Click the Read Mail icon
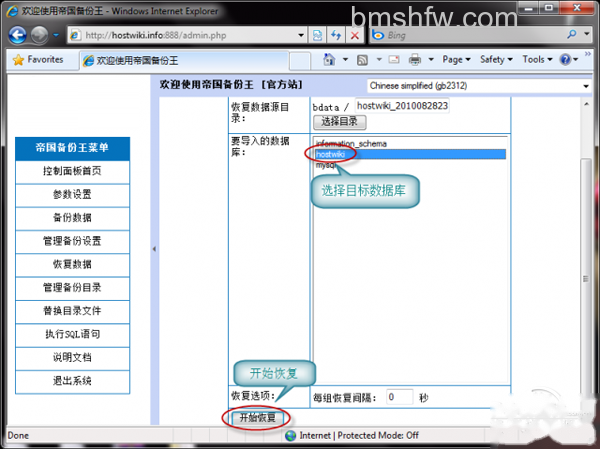600x449 pixels. pos(394,60)
